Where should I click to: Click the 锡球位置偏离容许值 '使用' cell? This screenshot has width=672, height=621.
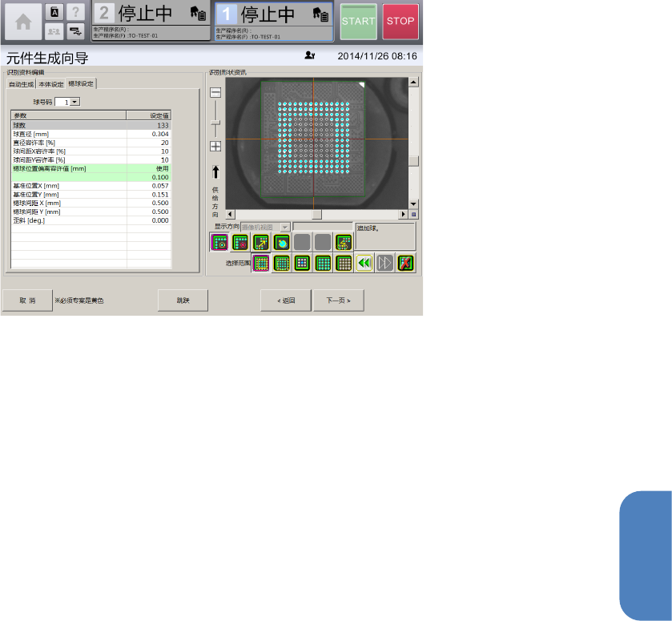(x=149, y=168)
